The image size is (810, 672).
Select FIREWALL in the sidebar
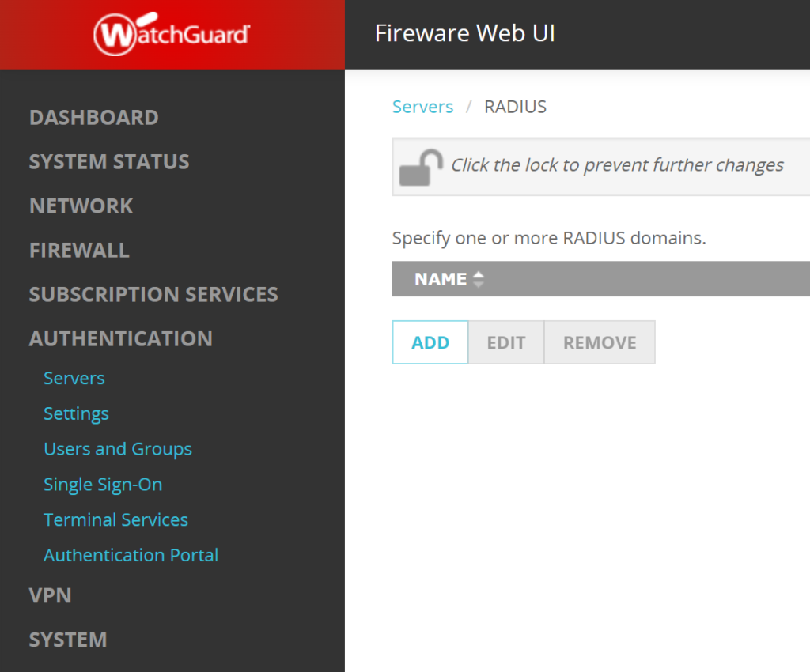click(x=79, y=250)
